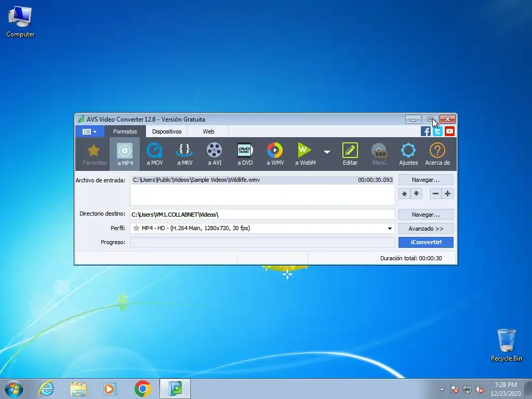Open the Editar pencil tool
Screen dimensions: 532x399
tap(350, 154)
